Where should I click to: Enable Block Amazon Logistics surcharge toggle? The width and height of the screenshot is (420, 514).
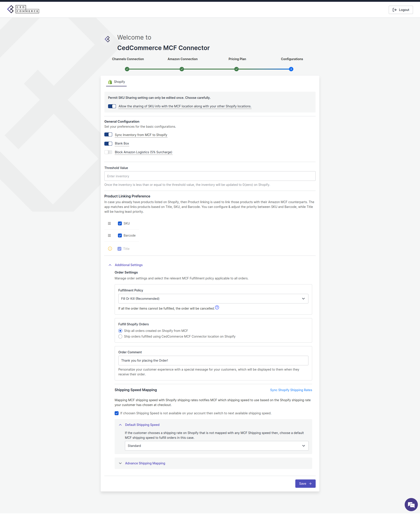108,152
